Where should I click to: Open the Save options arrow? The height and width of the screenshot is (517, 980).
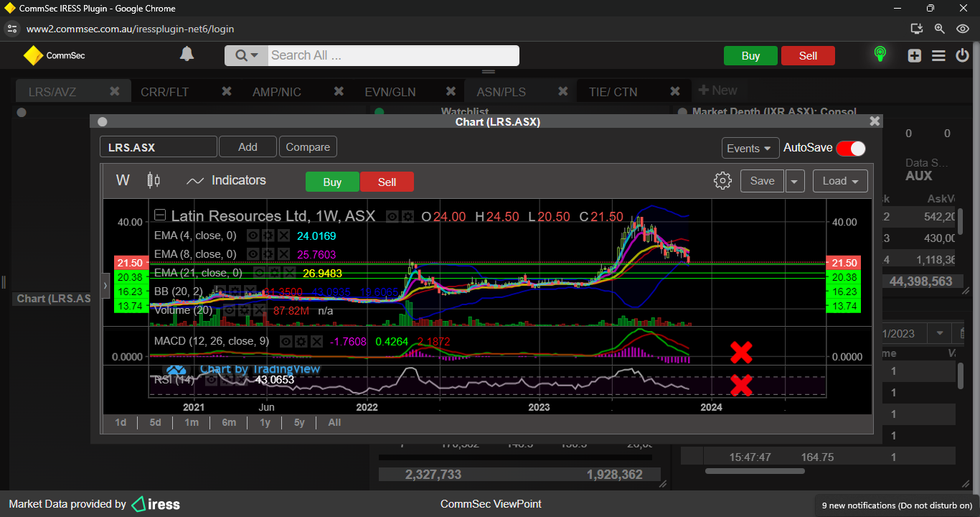click(x=794, y=181)
